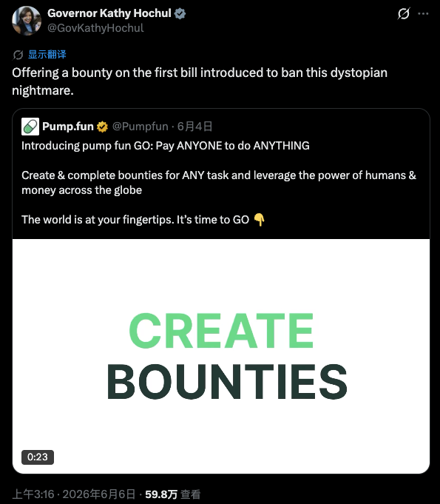Play the CREATE BOUNTIES video
This screenshot has width=440, height=504.
(221, 356)
